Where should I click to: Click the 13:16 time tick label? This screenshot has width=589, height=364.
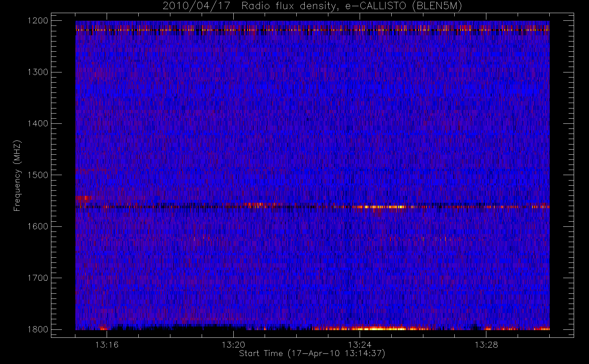[x=107, y=345]
